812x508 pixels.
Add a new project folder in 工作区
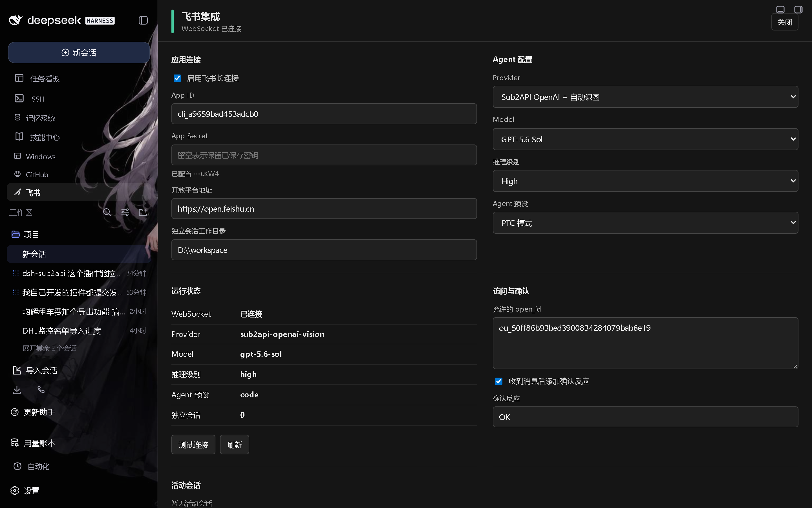pyautogui.click(x=143, y=212)
